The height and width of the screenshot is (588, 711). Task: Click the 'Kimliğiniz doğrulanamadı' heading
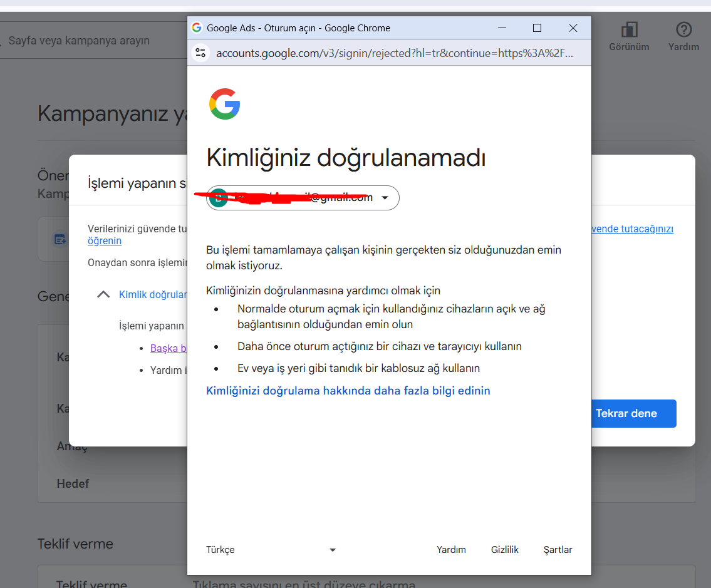tap(346, 158)
